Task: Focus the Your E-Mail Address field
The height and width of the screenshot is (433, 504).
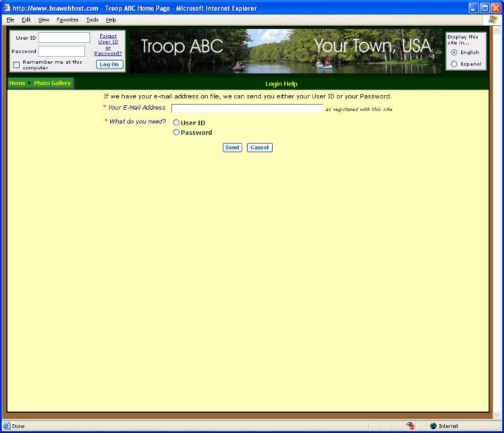Action: pyautogui.click(x=247, y=108)
